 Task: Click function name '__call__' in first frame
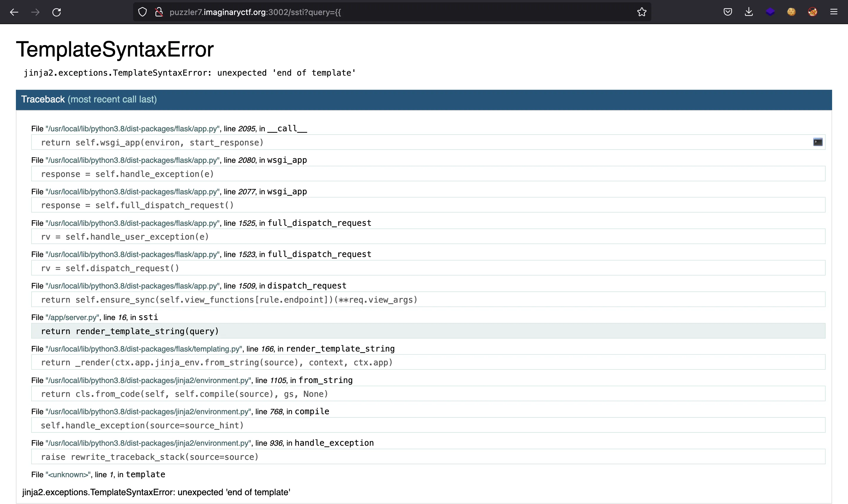coord(287,128)
